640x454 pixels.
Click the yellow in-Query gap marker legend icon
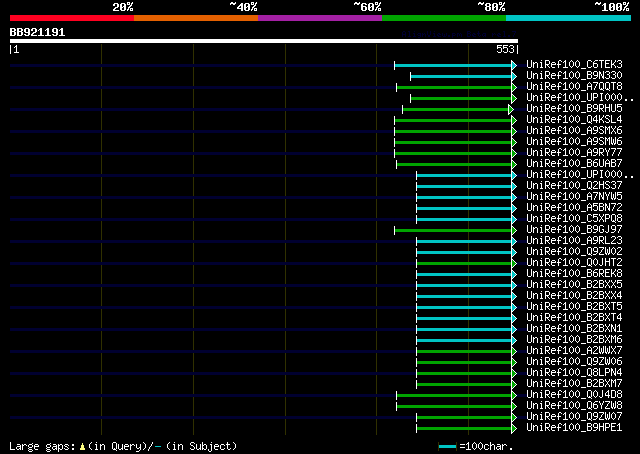point(82,447)
